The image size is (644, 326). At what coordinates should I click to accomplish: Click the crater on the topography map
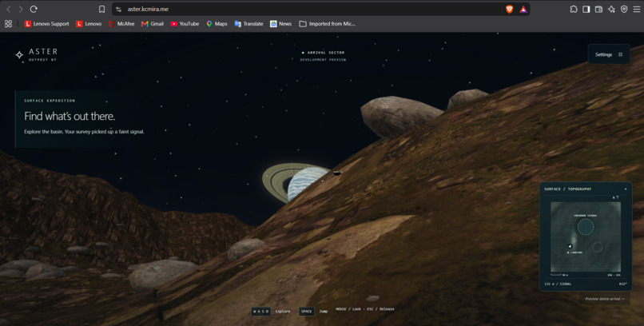(597, 247)
